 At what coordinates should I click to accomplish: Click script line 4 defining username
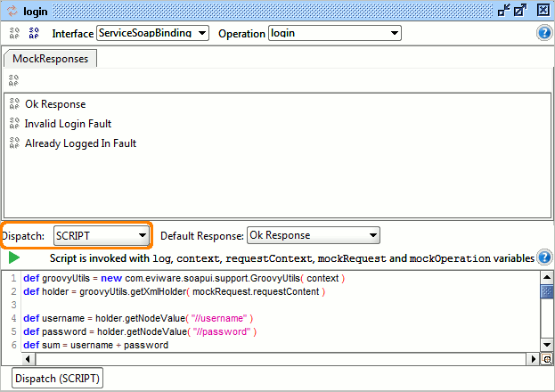(138, 318)
